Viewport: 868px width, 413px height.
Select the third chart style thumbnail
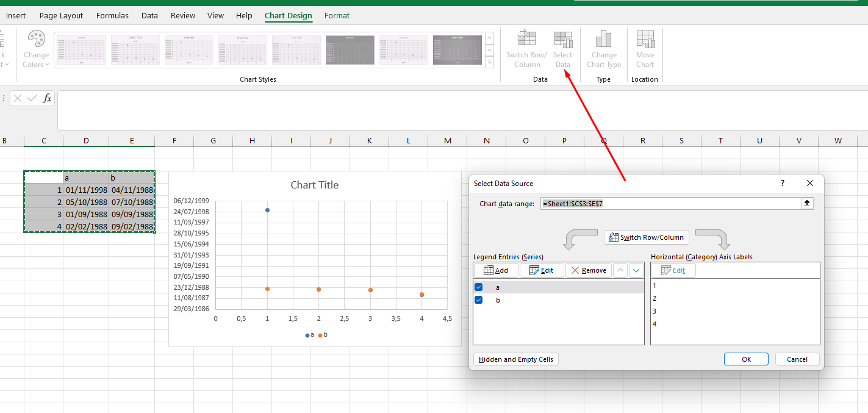click(188, 50)
